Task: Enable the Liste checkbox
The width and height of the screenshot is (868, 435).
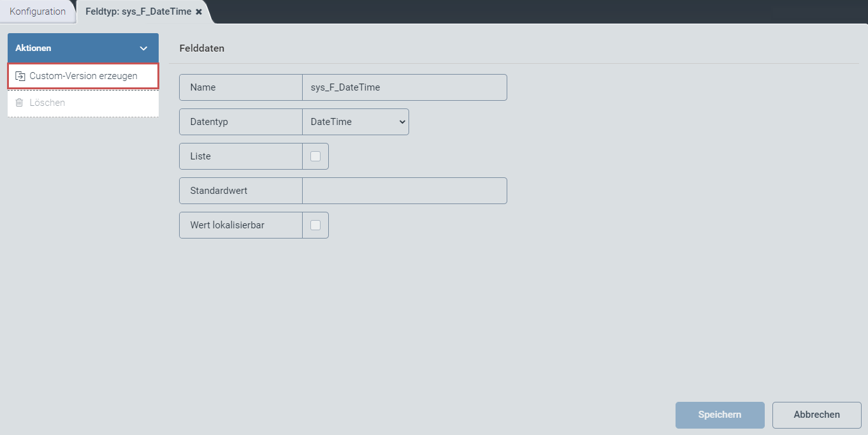Action: 315,156
